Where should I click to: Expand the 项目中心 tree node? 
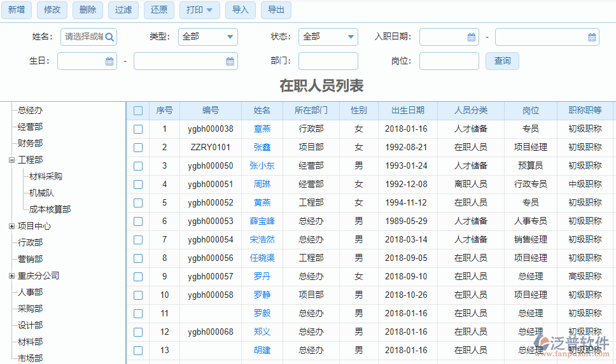click(11, 226)
